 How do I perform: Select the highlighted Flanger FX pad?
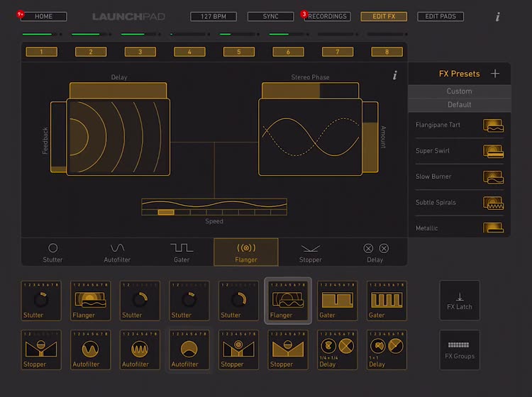coord(288,301)
